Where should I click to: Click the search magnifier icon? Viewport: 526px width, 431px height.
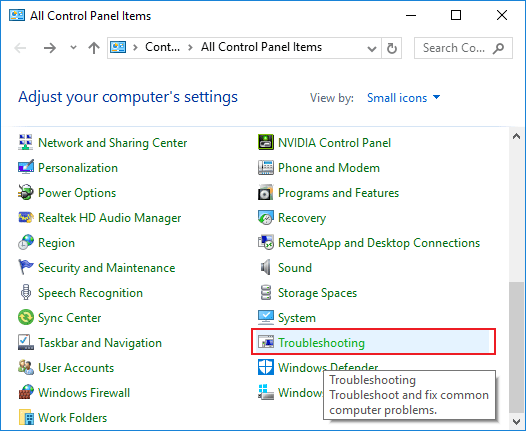[498, 48]
